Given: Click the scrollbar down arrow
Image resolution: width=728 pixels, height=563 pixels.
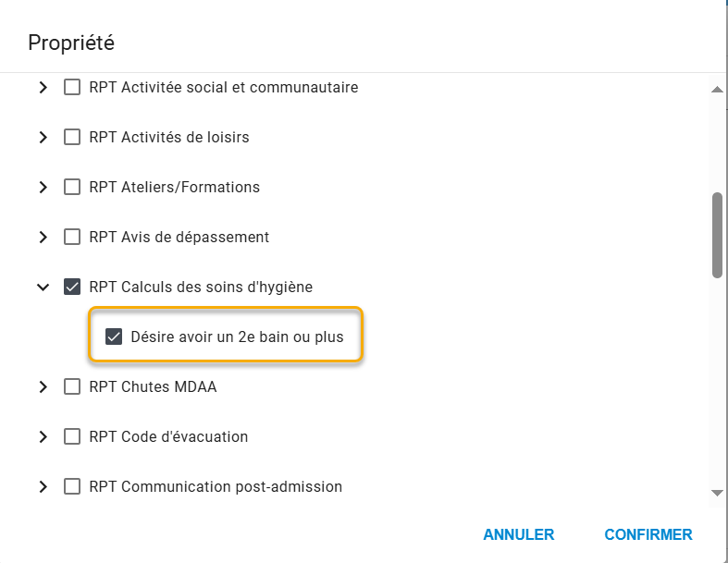Looking at the screenshot, I should click(716, 493).
